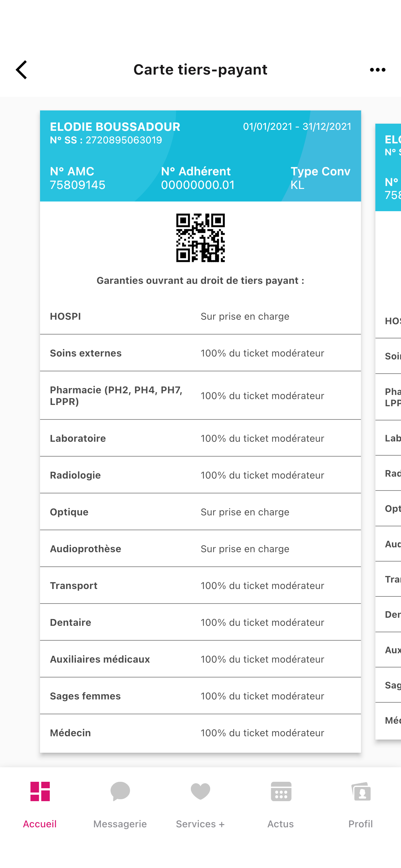Tap the Messagerie speech bubble icon

tap(120, 791)
